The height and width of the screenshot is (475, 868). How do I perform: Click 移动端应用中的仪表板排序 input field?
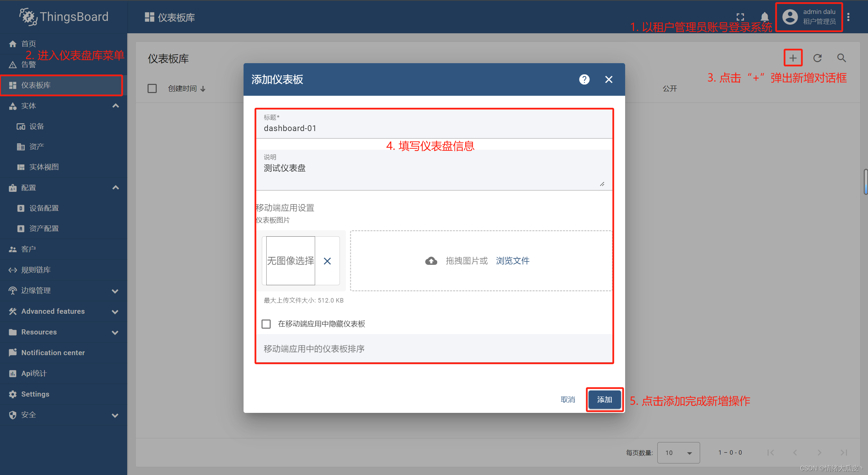pyautogui.click(x=434, y=349)
